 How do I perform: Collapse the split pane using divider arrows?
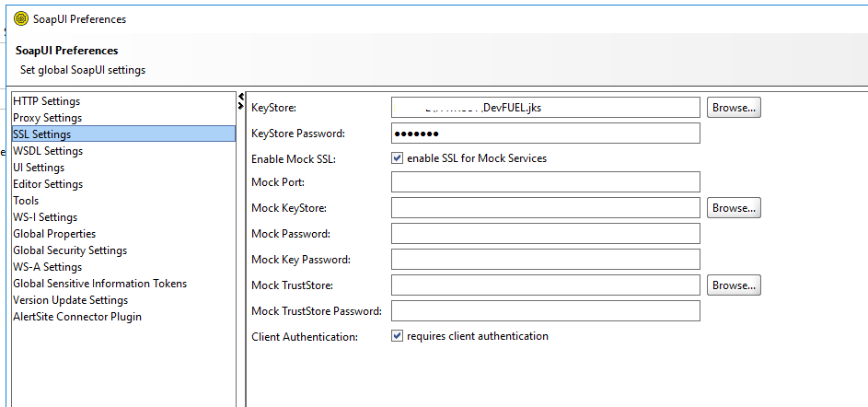[x=241, y=97]
